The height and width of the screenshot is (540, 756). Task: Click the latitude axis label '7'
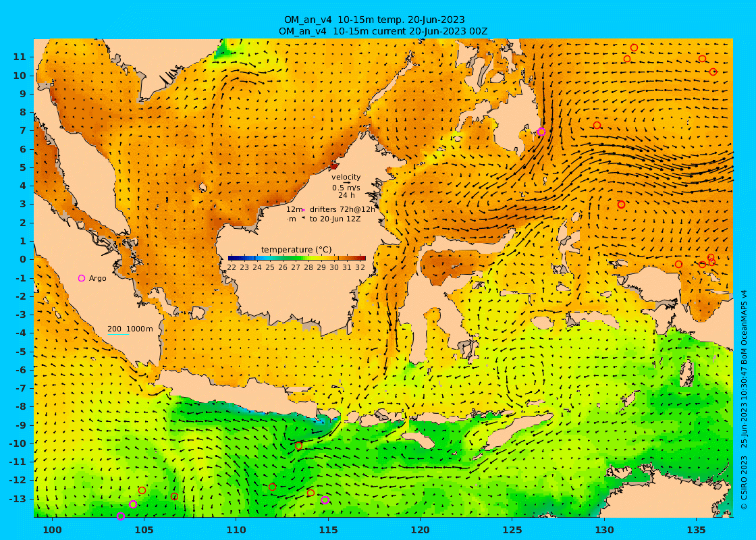point(23,131)
